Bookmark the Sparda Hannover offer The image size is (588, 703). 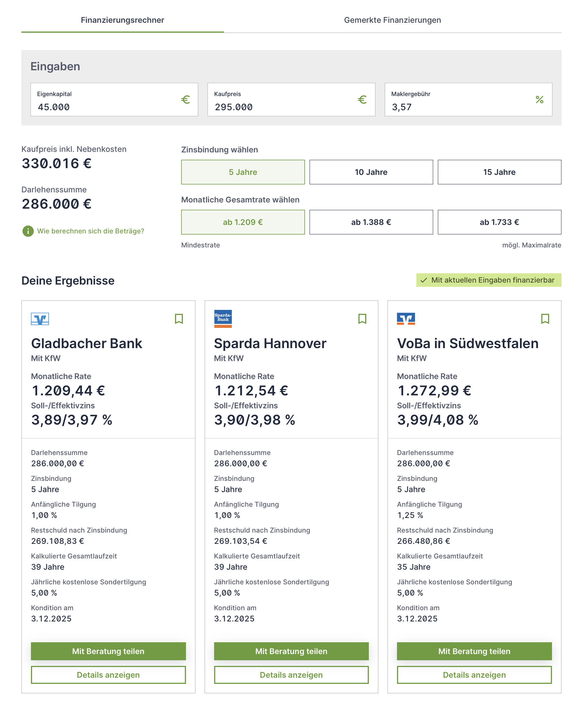(362, 319)
